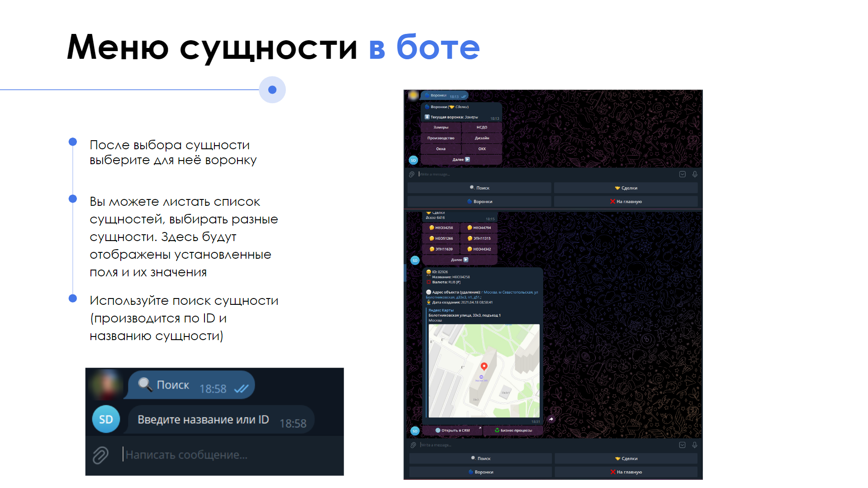Viewport: 868px width, 488px height.
Task: Click the slide title 'Меню сущности в боте'
Action: pos(273,47)
